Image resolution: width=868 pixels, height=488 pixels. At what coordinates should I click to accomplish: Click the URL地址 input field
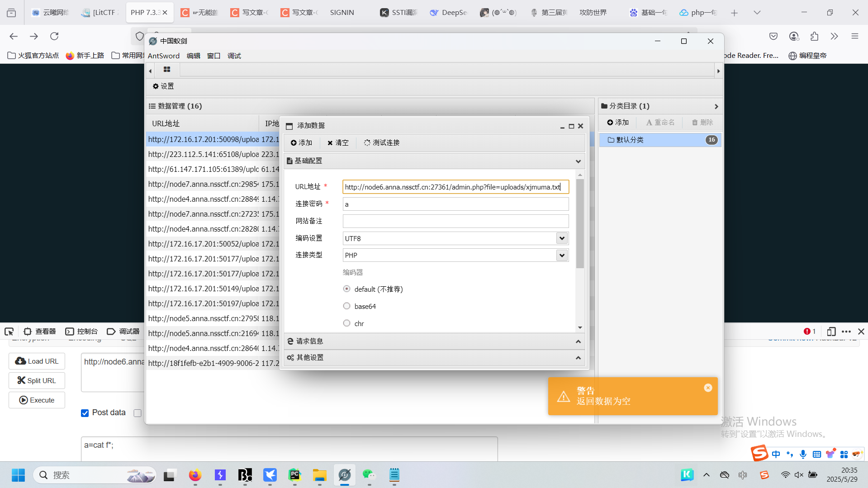(x=455, y=187)
